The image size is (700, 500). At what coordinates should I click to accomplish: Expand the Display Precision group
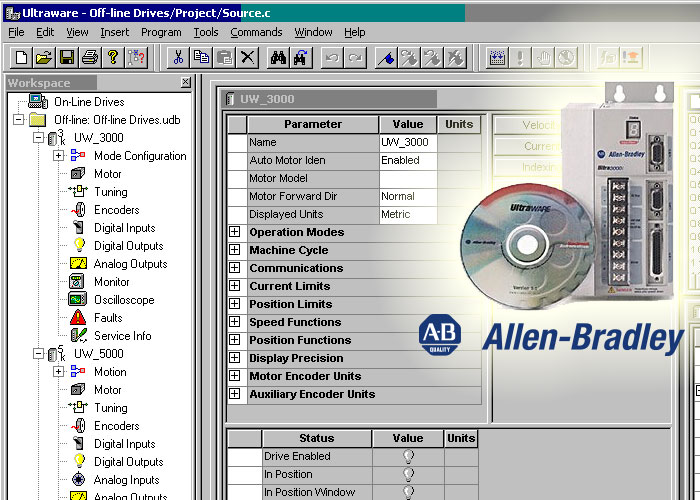click(234, 358)
